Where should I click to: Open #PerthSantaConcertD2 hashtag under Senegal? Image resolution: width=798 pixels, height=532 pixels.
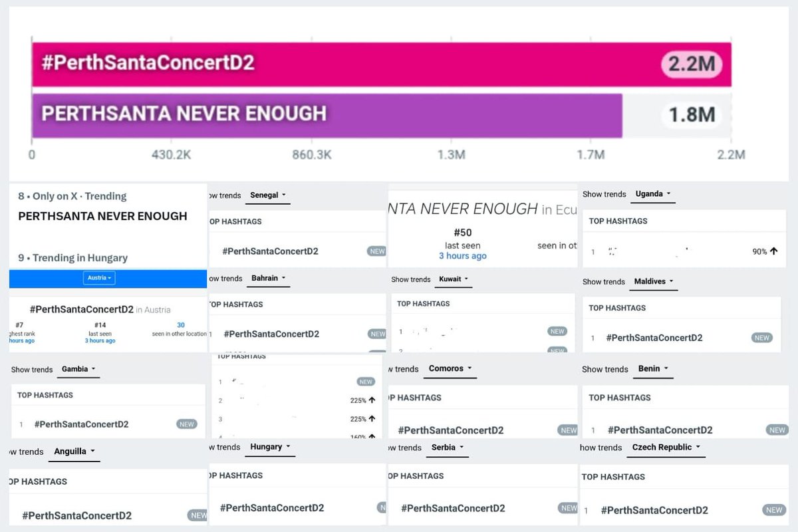(x=270, y=251)
